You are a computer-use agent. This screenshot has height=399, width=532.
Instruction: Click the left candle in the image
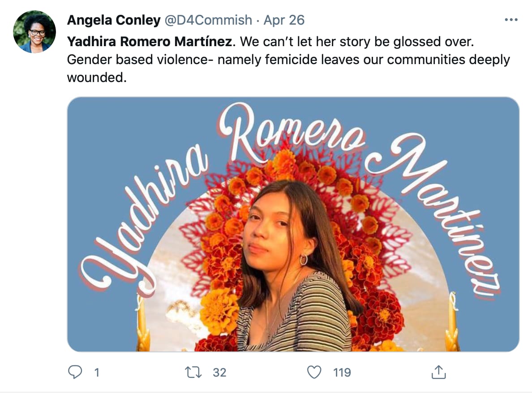pyautogui.click(x=143, y=323)
